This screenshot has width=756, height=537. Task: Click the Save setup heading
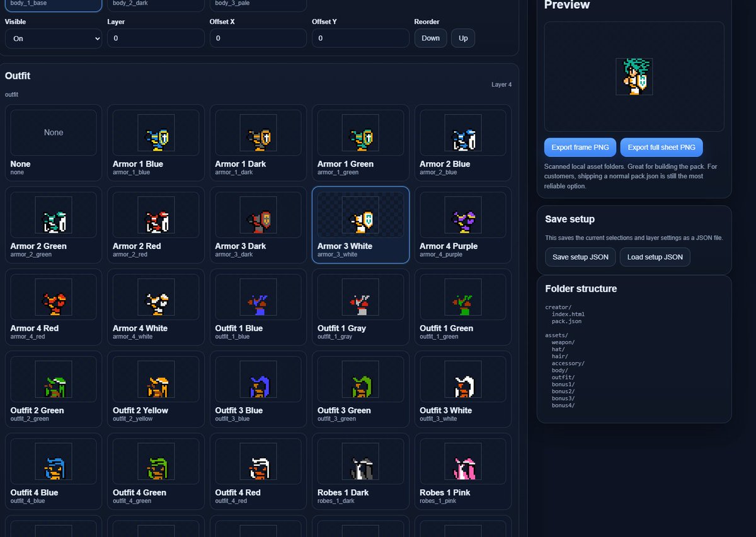click(x=570, y=219)
